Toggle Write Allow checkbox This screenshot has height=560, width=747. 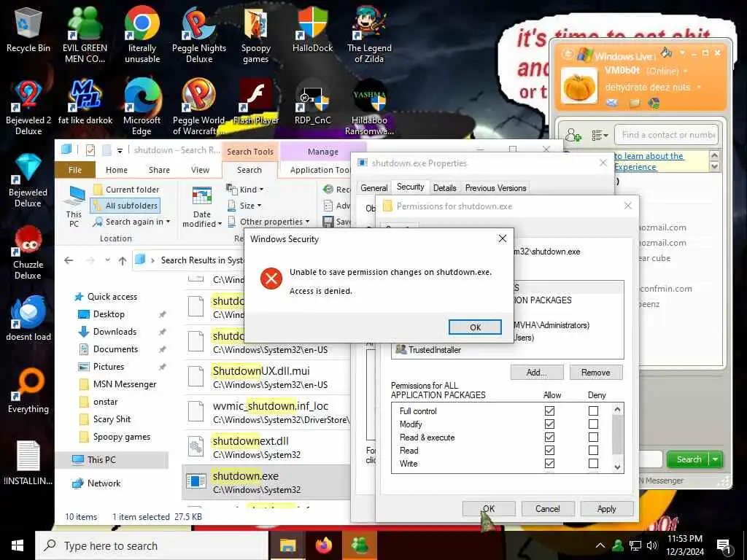click(x=549, y=463)
